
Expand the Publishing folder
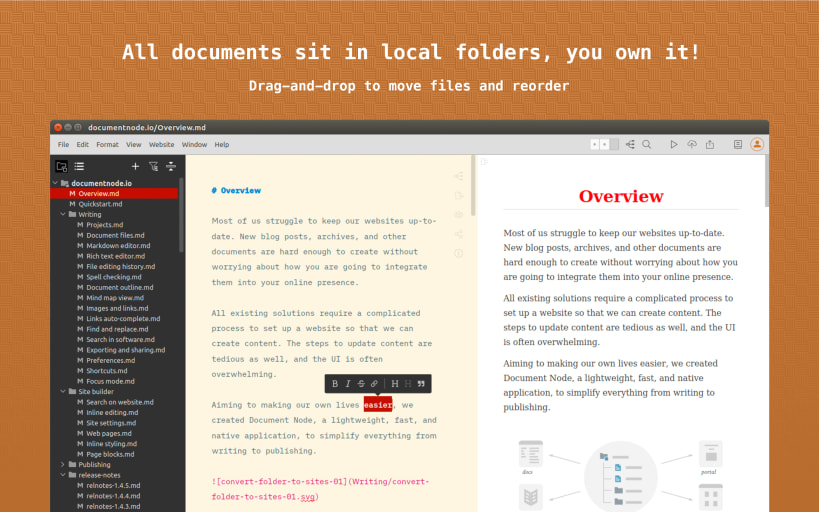pos(63,464)
